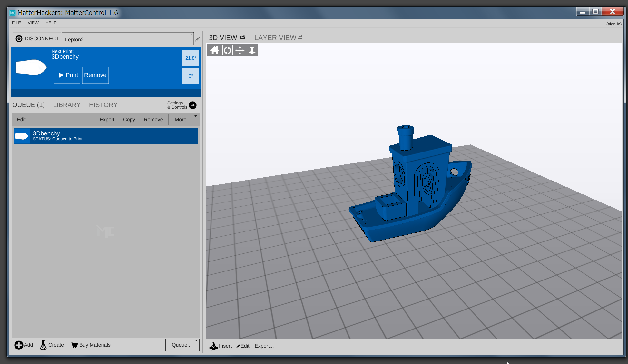Open the HELP menu
Screen dimensions: 628x364
point(51,23)
